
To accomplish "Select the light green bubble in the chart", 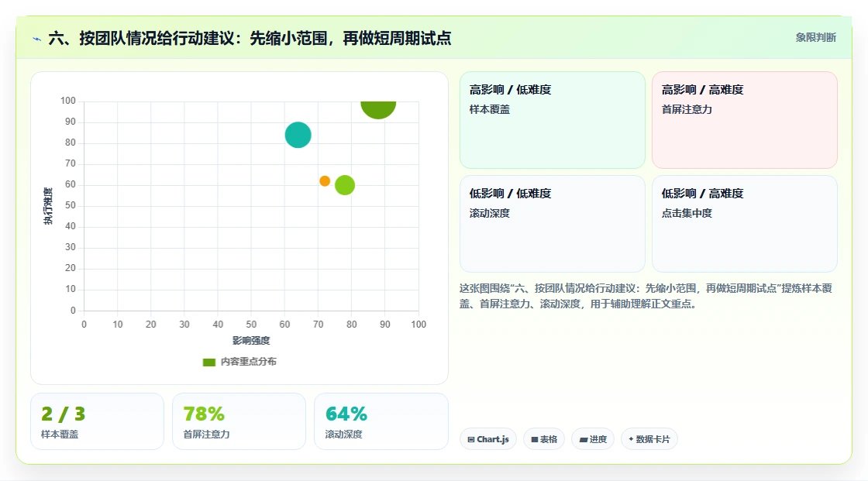I will 345,185.
